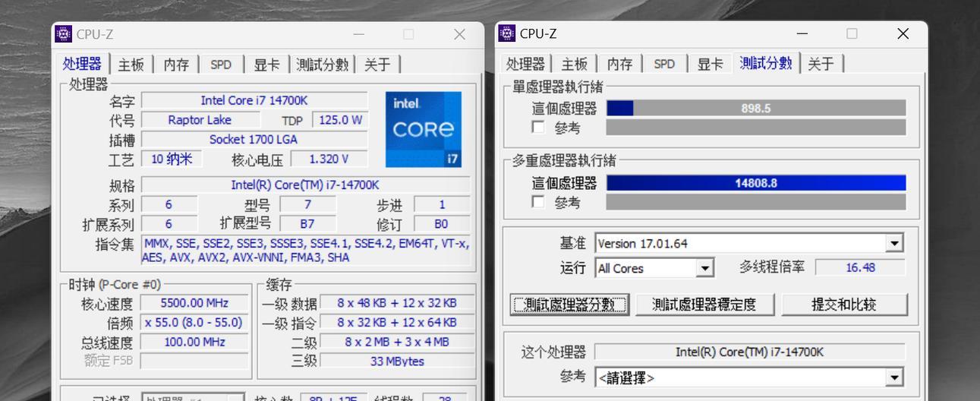Screen dimensions: 980x401
Task: Open the 基准 Version 17.01.64 dropdown
Action: (749, 243)
